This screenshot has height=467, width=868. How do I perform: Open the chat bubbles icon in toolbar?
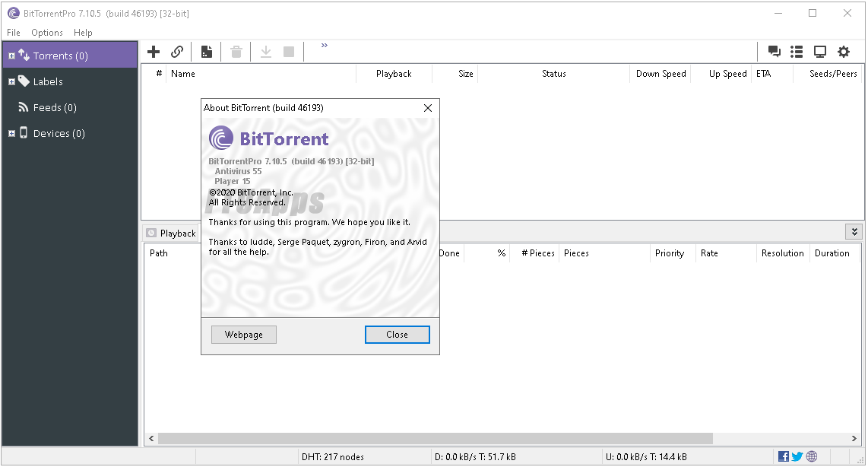[775, 52]
